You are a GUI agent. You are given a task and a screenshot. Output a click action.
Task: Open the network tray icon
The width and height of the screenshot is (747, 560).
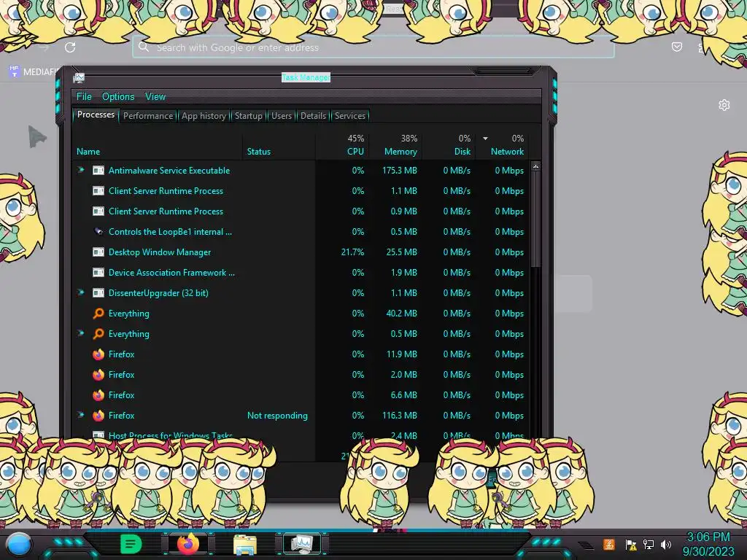(649, 544)
